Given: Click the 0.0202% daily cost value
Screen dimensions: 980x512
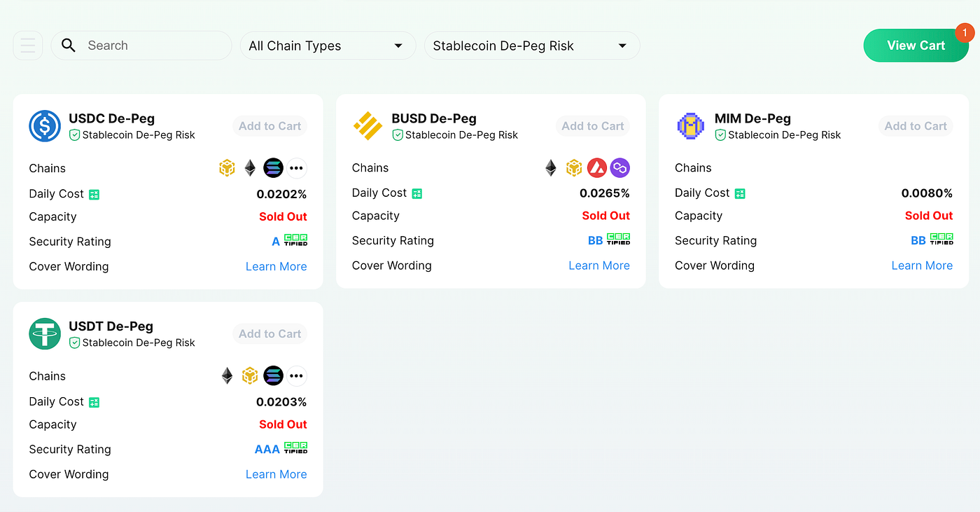Looking at the screenshot, I should coord(281,194).
